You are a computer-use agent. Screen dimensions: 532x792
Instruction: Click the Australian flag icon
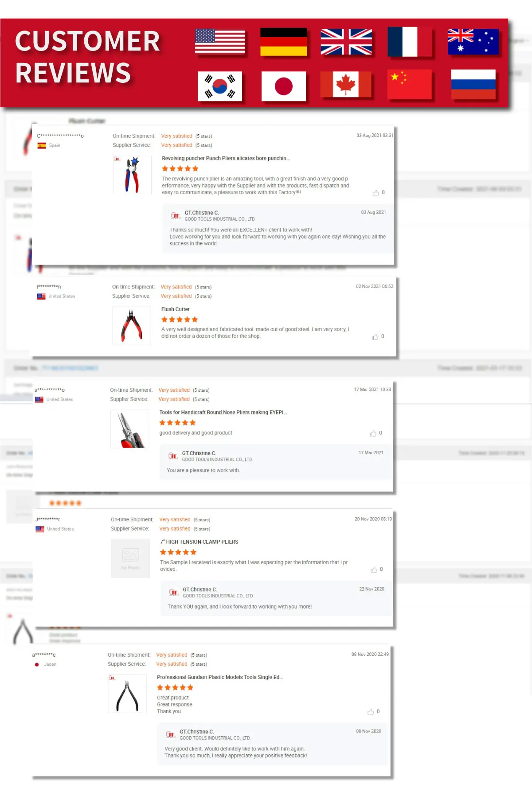pyautogui.click(x=473, y=42)
